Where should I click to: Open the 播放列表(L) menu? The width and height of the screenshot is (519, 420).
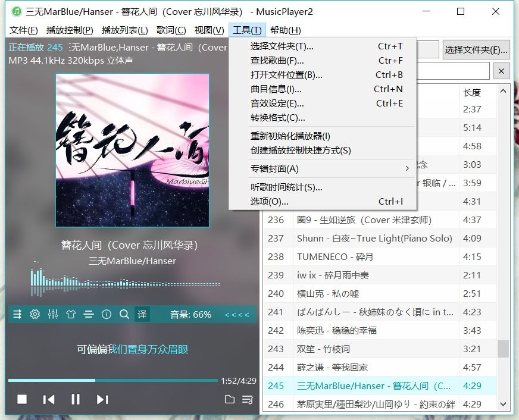(125, 30)
